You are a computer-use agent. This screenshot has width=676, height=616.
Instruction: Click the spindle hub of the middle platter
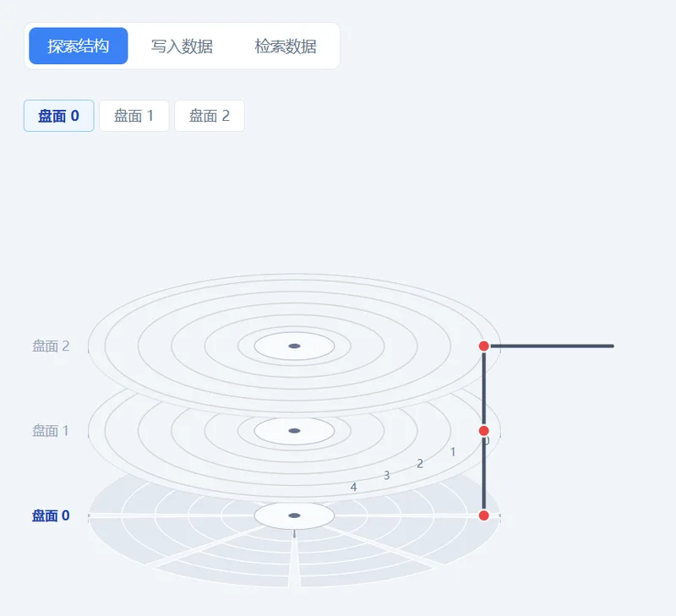coord(293,430)
